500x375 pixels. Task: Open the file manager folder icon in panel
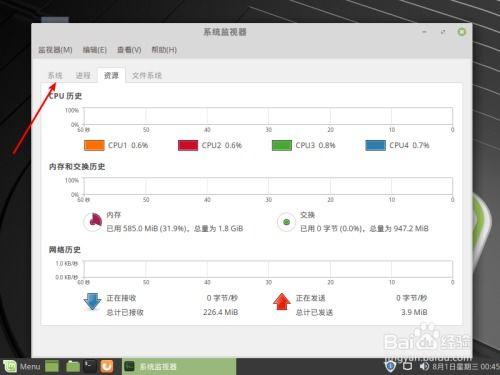coord(73,367)
